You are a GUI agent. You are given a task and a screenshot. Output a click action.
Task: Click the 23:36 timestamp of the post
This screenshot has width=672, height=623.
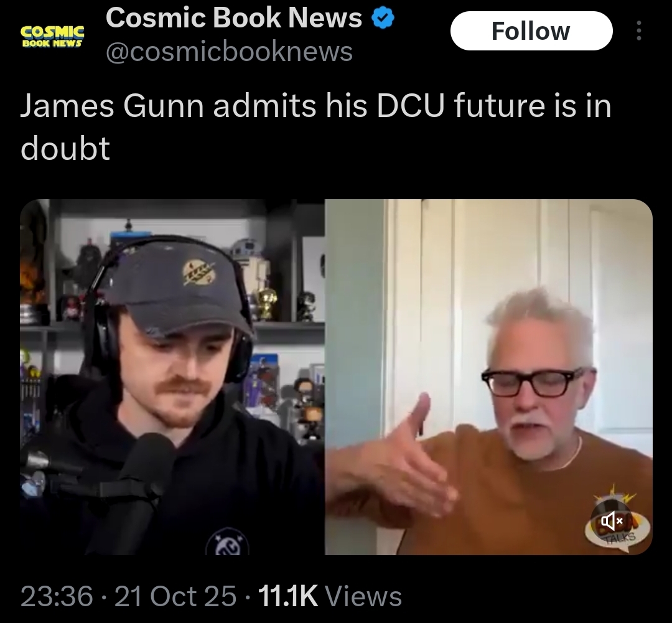pyautogui.click(x=57, y=596)
